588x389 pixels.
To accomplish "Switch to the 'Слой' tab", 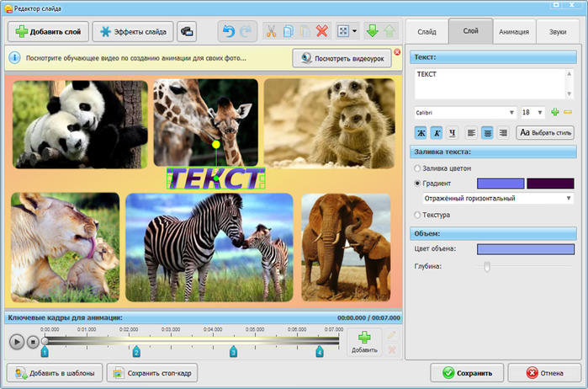I will pos(470,31).
